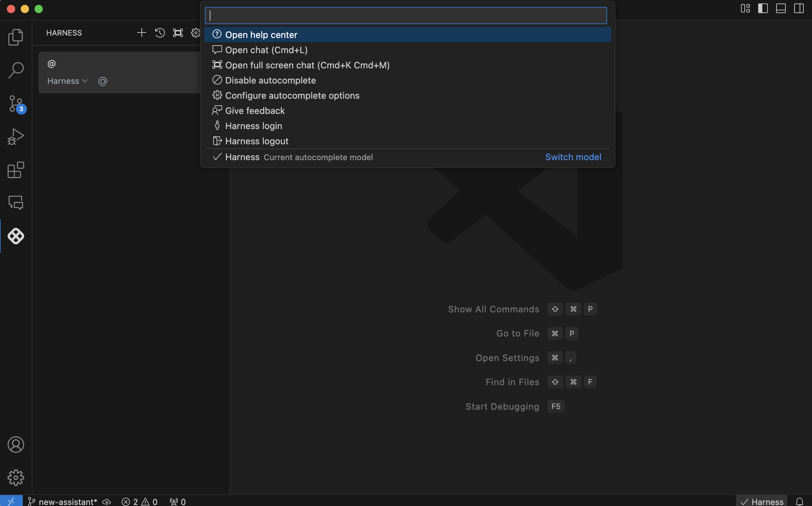Expand the Harness workspace dropdown
The image size is (812, 506).
(x=68, y=80)
